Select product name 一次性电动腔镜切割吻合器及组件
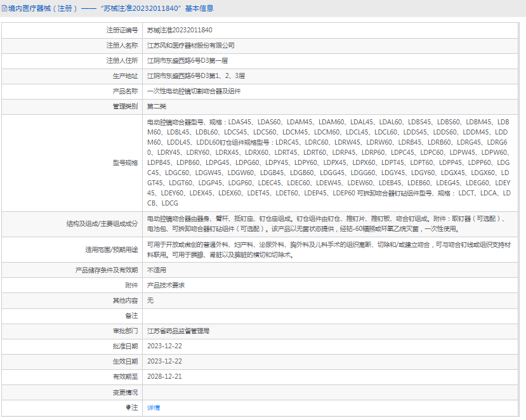 194,91
